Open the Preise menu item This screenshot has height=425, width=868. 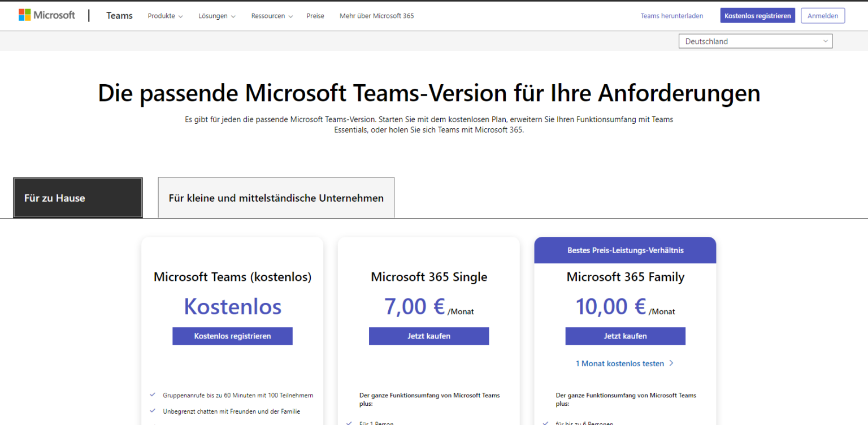pyautogui.click(x=315, y=16)
